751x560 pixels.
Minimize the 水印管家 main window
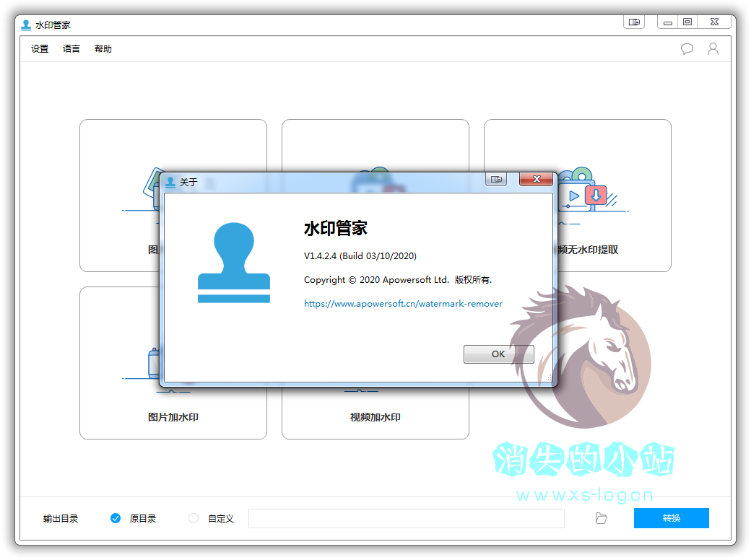point(668,22)
